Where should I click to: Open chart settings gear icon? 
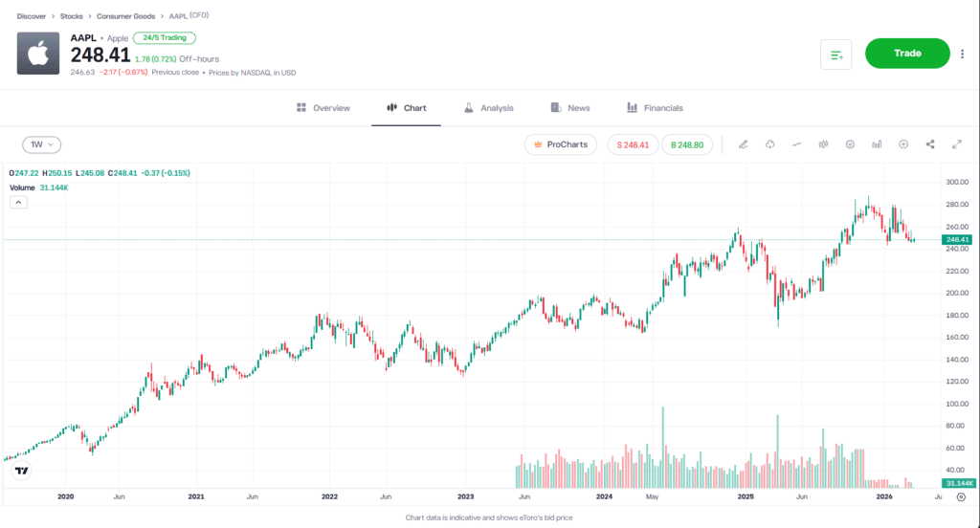click(850, 144)
